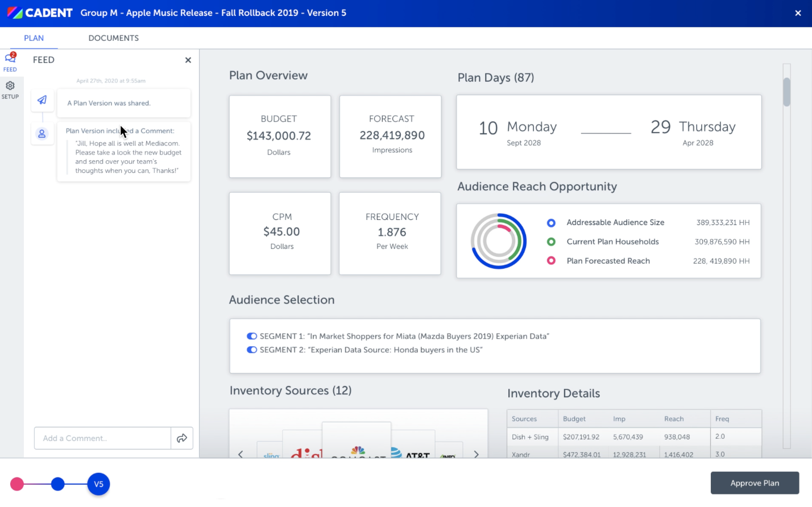Click the 5,670,439 impressions cell
The width and height of the screenshot is (812, 507).
coord(628,437)
